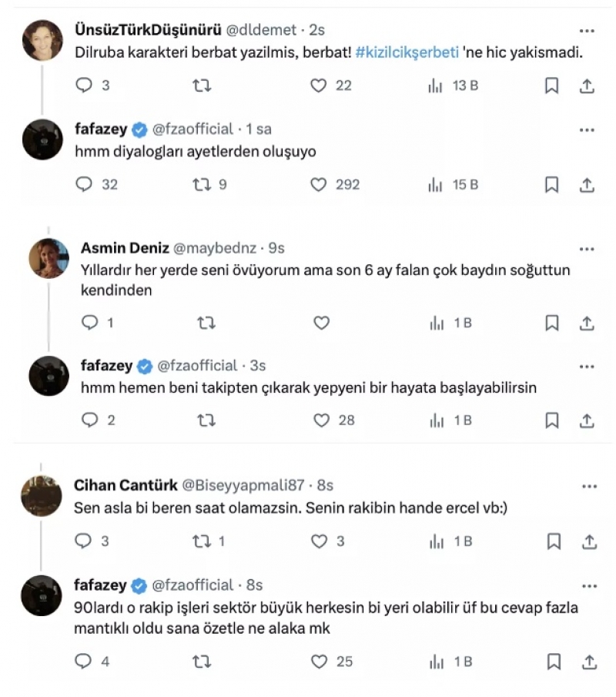Open the @Biseyyapmali87 profile handle

(245, 485)
